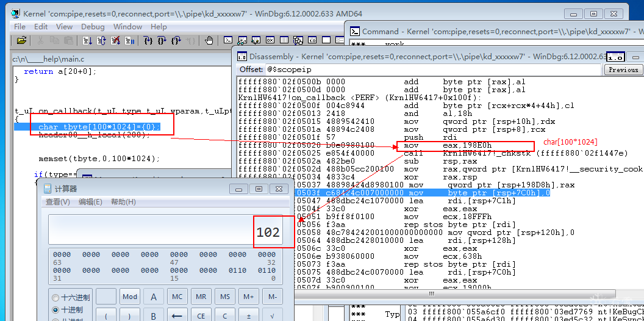
Task: Click the calculator M+ button
Action: point(249,297)
